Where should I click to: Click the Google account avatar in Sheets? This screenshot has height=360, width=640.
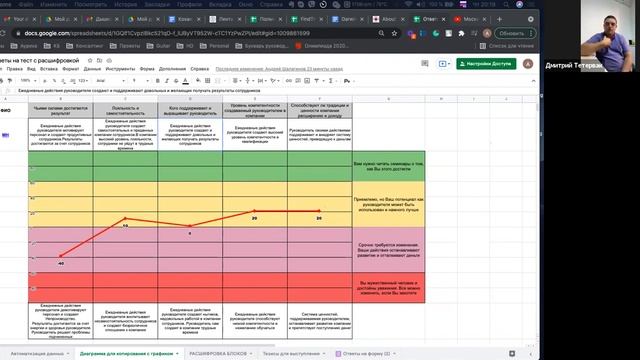[x=528, y=64]
